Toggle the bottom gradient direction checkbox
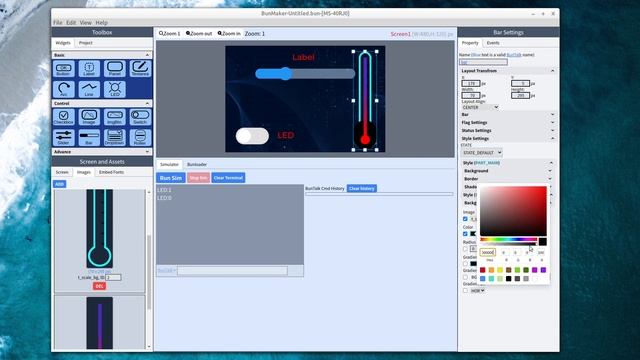The image size is (640, 360). coord(465,291)
